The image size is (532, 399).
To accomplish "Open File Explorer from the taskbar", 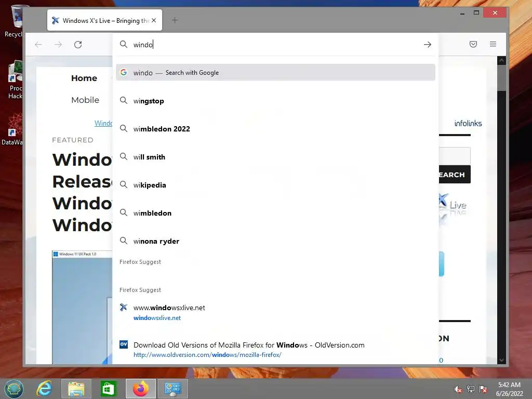I will point(76,389).
